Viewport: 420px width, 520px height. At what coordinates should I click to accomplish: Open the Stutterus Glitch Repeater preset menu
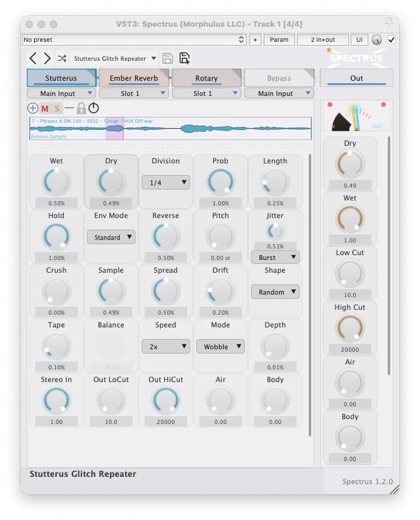pos(115,58)
